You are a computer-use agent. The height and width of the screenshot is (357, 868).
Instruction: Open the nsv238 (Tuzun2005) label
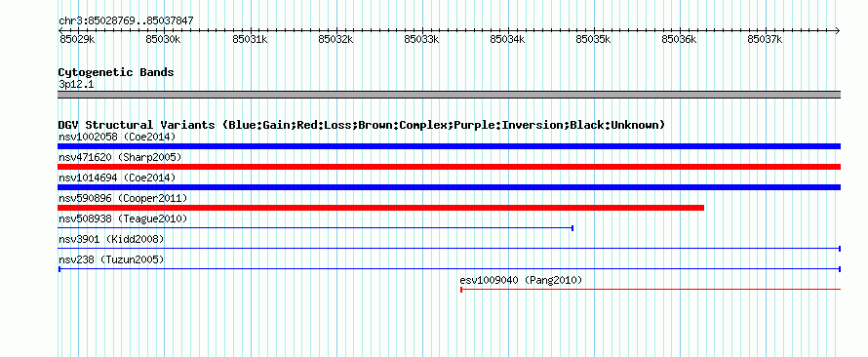[x=111, y=259]
